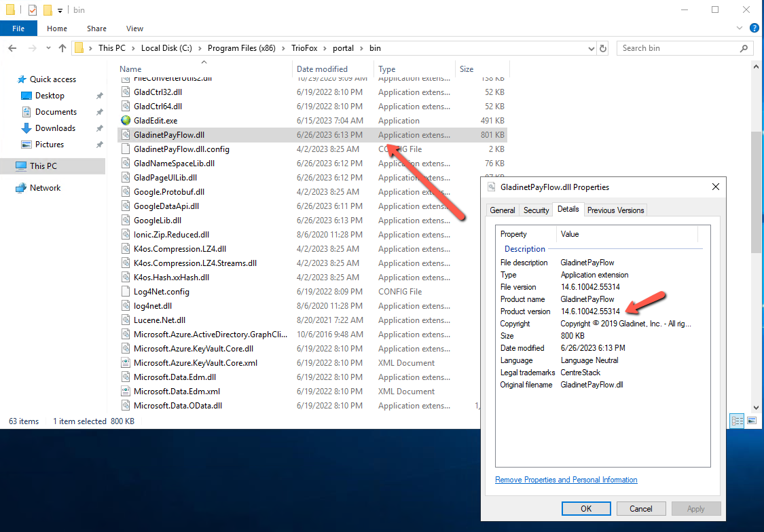Switch to large thumbnails view icon

coord(752,421)
